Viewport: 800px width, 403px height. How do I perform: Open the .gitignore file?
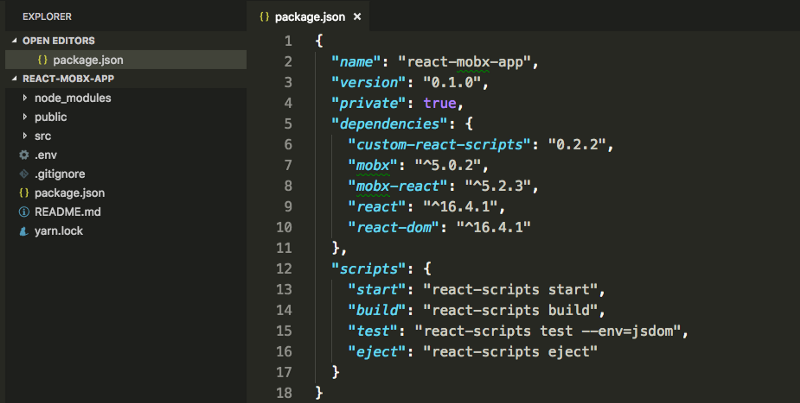point(60,174)
